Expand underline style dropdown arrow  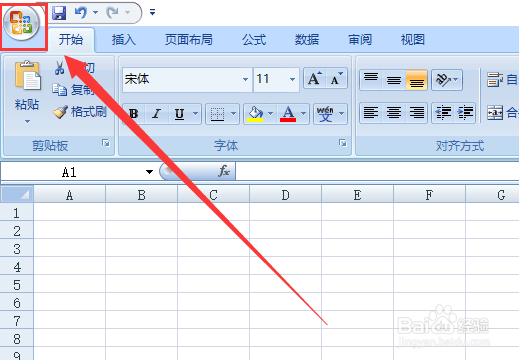(196, 114)
